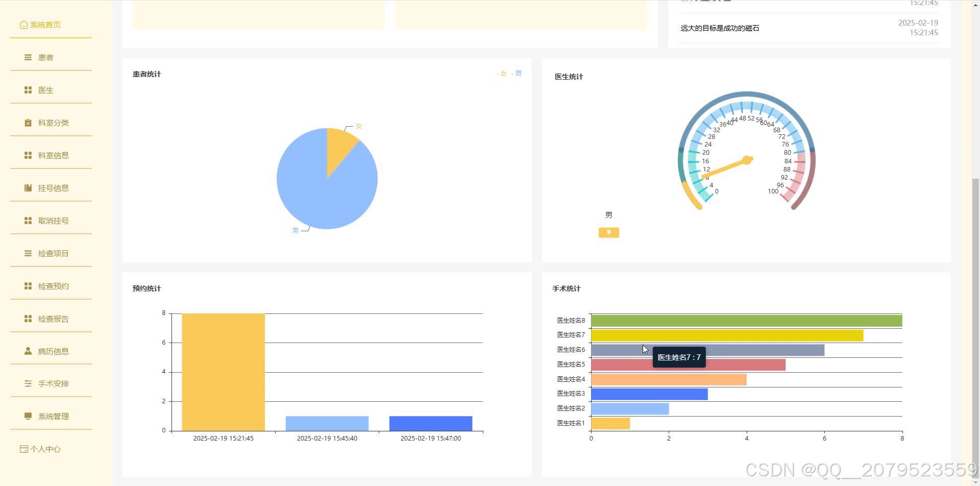The height and width of the screenshot is (486, 980).
Task: Click the sliders icon beside 手术安排
Action: tap(28, 383)
